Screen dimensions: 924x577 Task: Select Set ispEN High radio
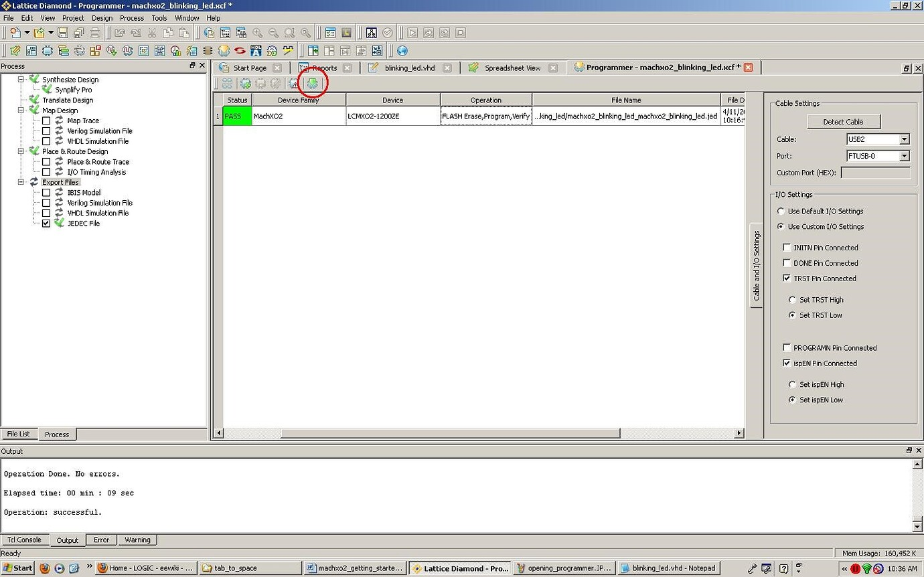[x=792, y=385]
